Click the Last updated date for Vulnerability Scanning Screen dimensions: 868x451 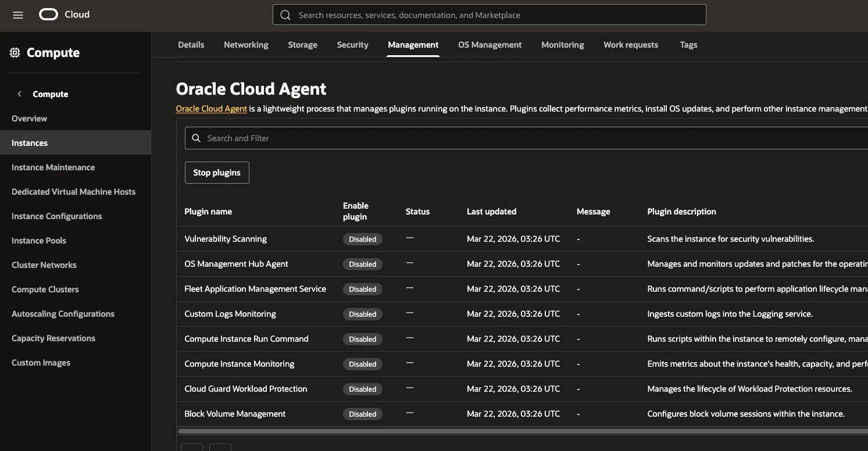pos(513,239)
